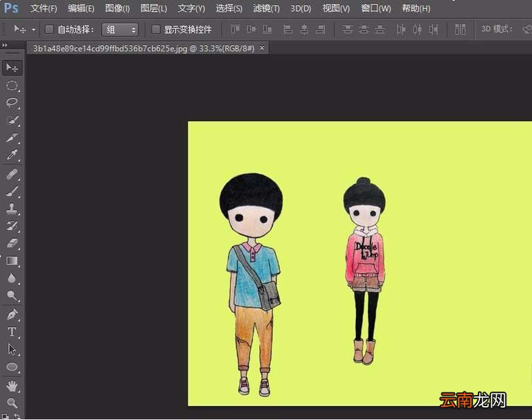Open the 文字(Y) menu

[x=191, y=8]
